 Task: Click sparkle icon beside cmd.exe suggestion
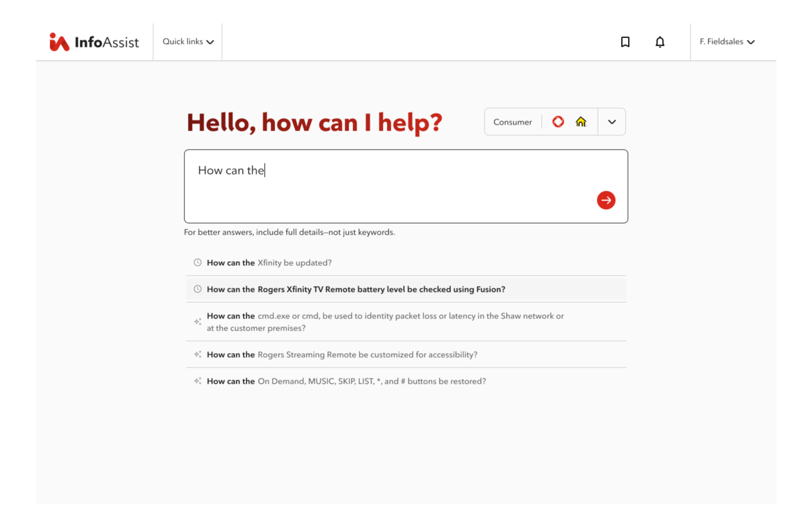click(198, 322)
